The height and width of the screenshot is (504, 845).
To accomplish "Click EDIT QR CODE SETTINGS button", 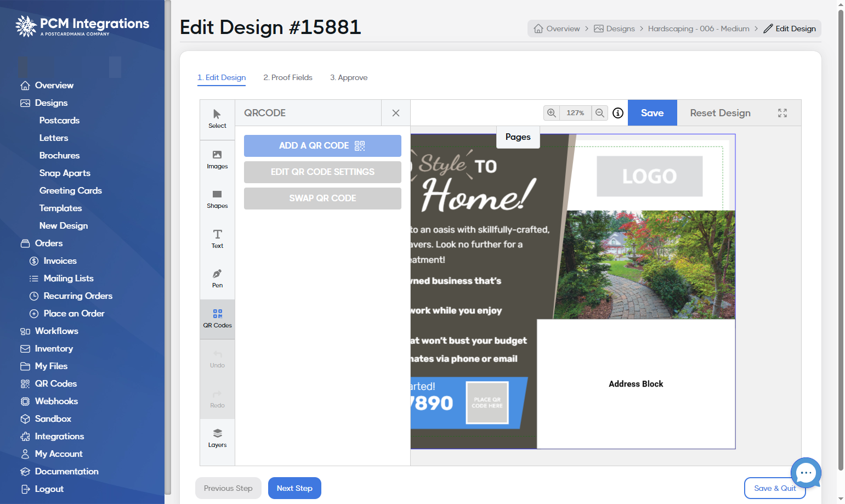I will (x=322, y=172).
